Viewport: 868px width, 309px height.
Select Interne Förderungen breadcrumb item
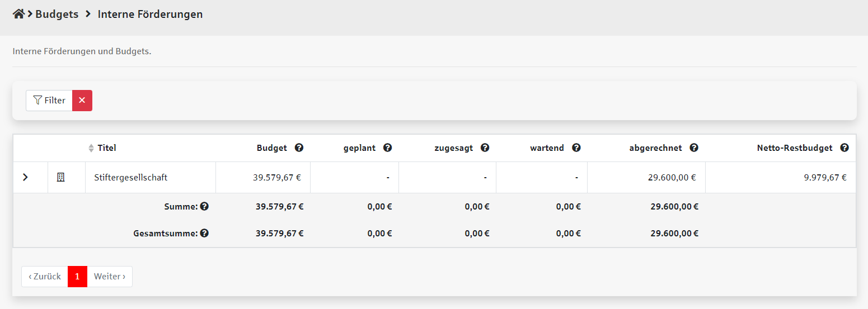pos(150,15)
